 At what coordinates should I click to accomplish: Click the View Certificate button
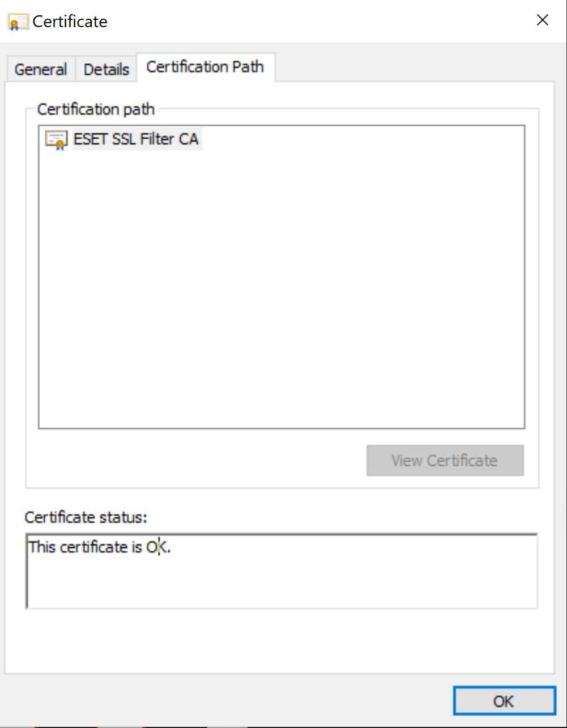445,460
